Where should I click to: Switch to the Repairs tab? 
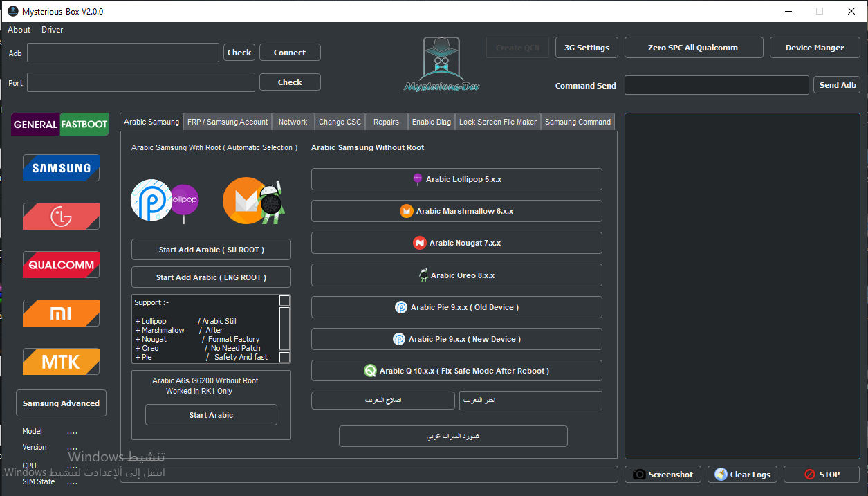click(x=386, y=121)
